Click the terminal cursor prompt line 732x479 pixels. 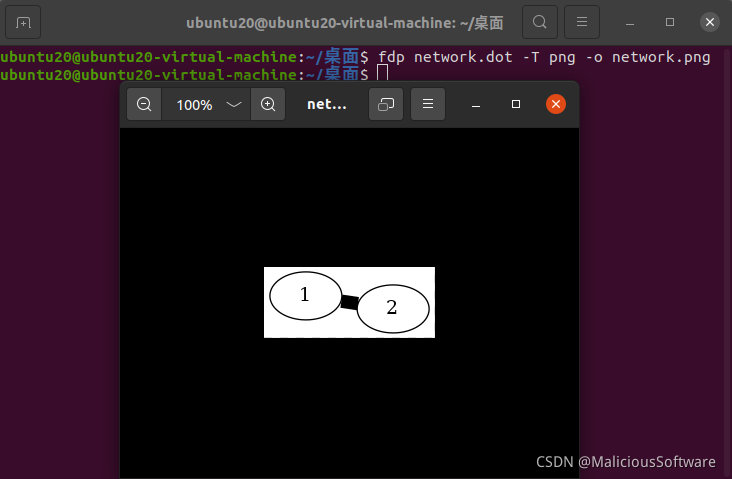[194, 74]
